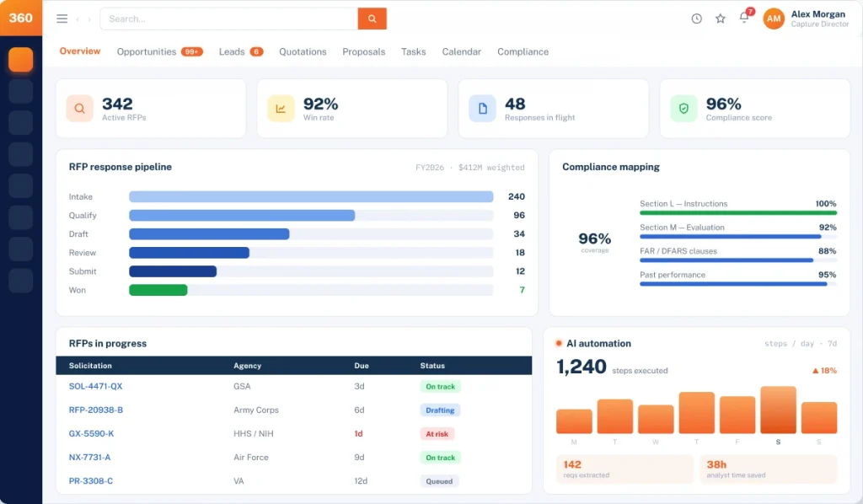Click the 38h analyst time saved card
This screenshot has width=863, height=504.
point(769,469)
